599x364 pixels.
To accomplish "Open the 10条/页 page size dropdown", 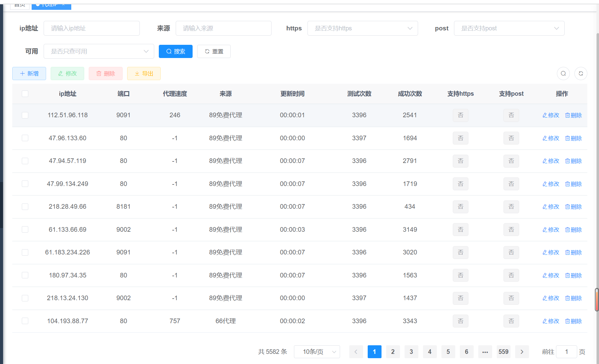I will coord(317,352).
